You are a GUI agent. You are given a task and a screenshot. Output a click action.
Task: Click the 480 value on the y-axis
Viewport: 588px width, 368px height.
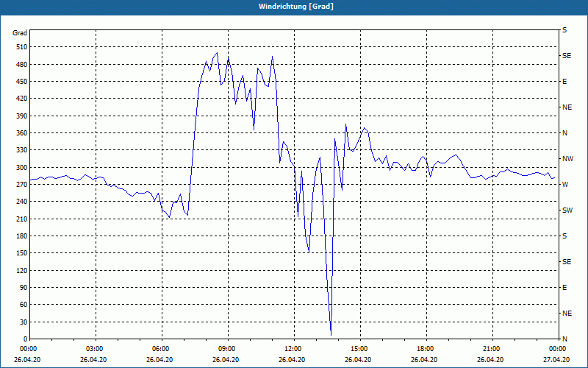[22, 65]
